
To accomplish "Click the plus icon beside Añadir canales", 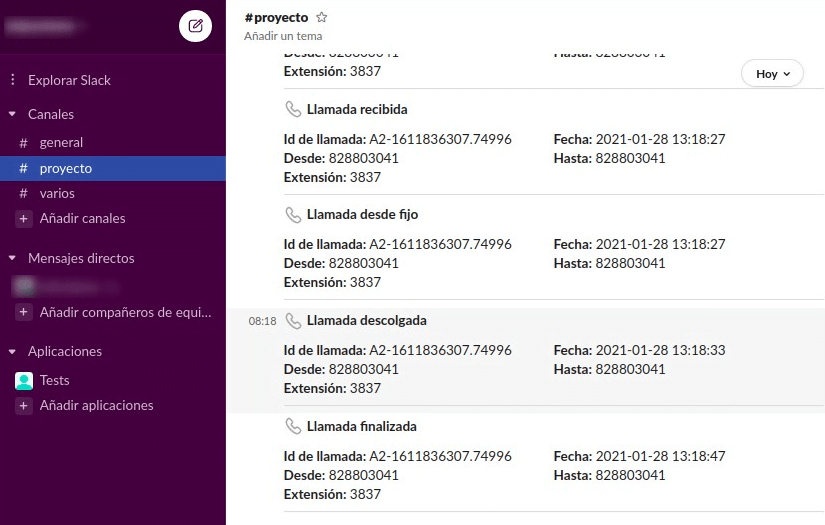I will click(24, 218).
